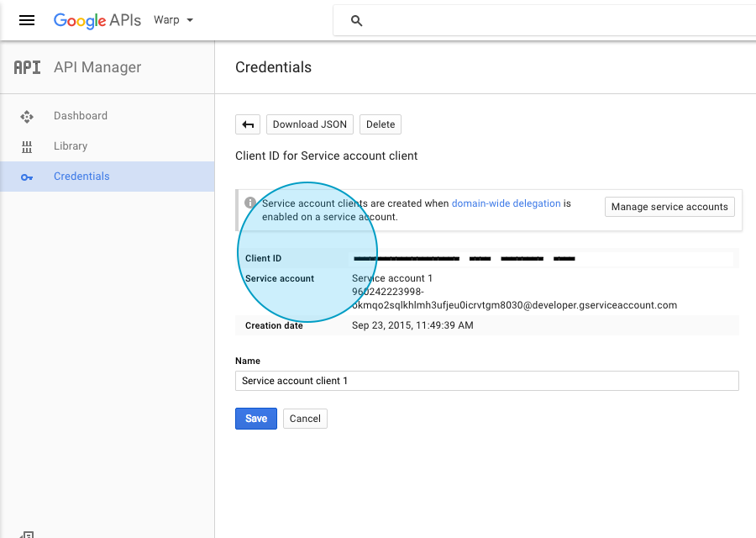Click the info icon in the notice
The height and width of the screenshot is (538, 756).
(x=249, y=203)
